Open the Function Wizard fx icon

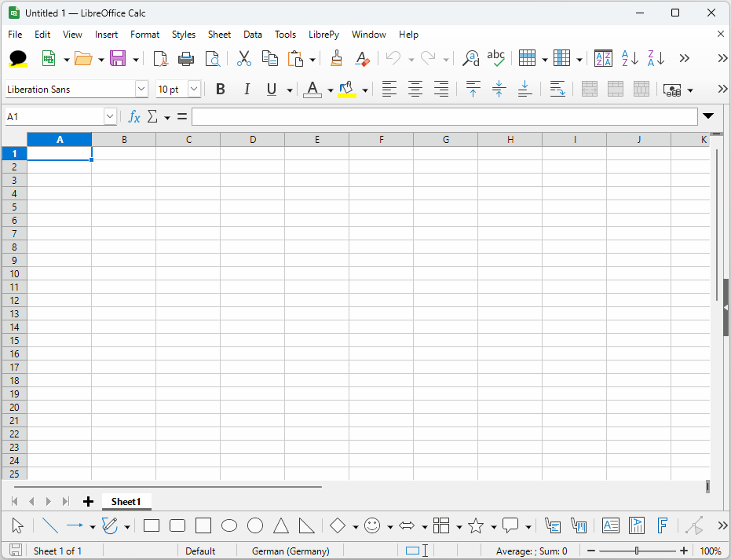134,116
